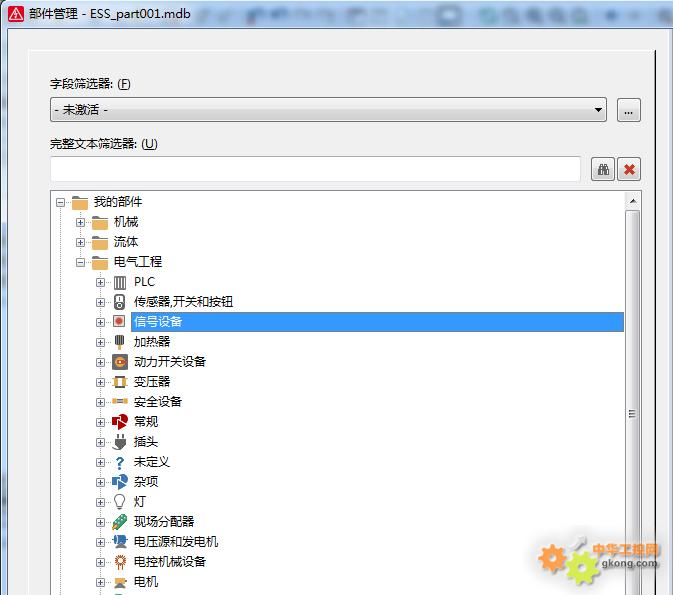Image resolution: width=673 pixels, height=595 pixels.
Task: Open the 字段筛选器 dropdown
Action: pyautogui.click(x=328, y=109)
